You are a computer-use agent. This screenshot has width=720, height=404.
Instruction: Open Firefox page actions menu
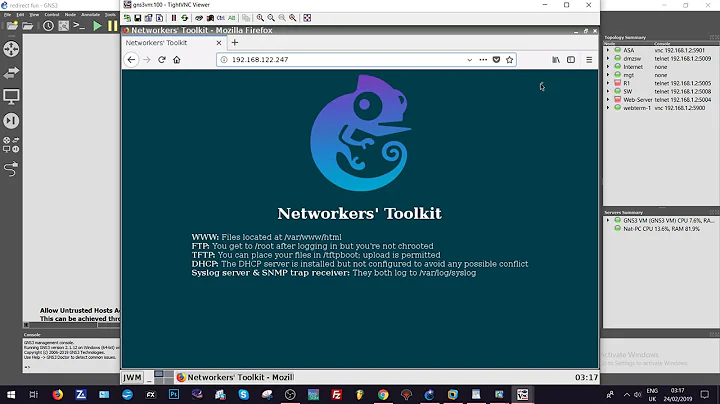(x=483, y=60)
